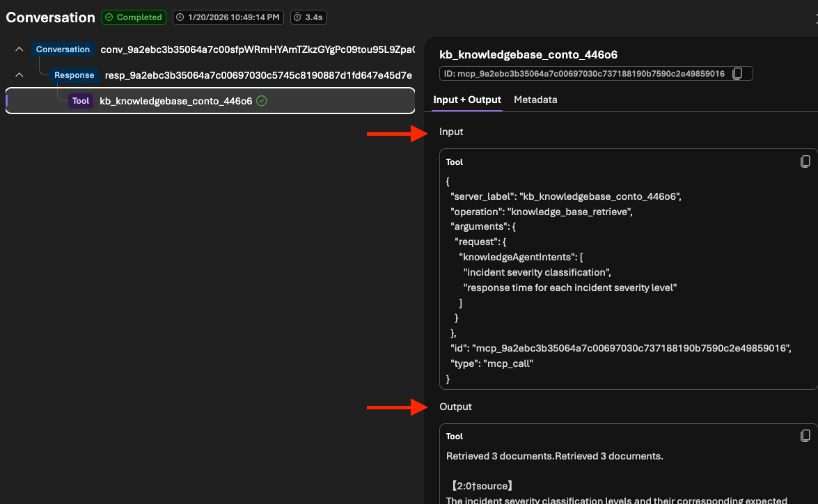
Task: Collapse the Conversation tree node chevron
Action: pyautogui.click(x=19, y=49)
